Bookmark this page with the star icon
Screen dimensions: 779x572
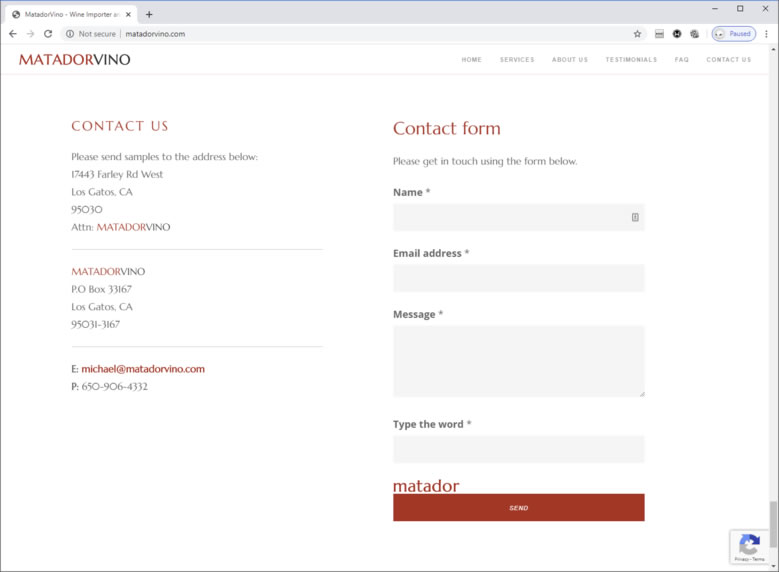tap(637, 33)
